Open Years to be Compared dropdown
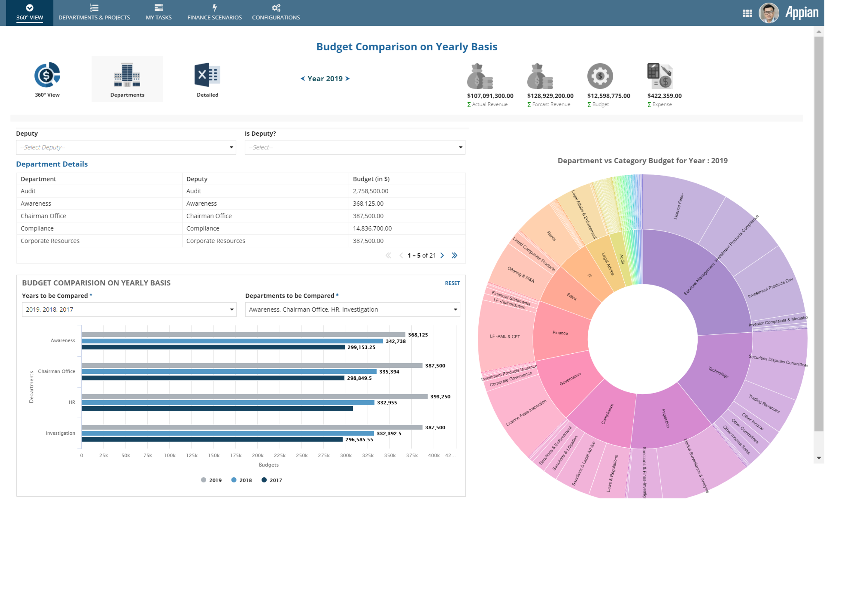This screenshot has width=868, height=599. (129, 310)
